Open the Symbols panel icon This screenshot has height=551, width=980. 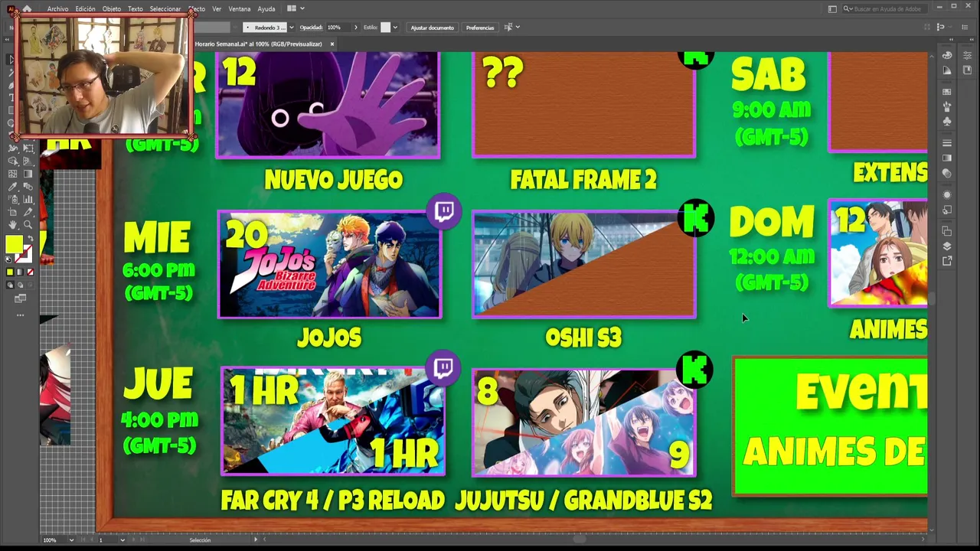point(947,122)
